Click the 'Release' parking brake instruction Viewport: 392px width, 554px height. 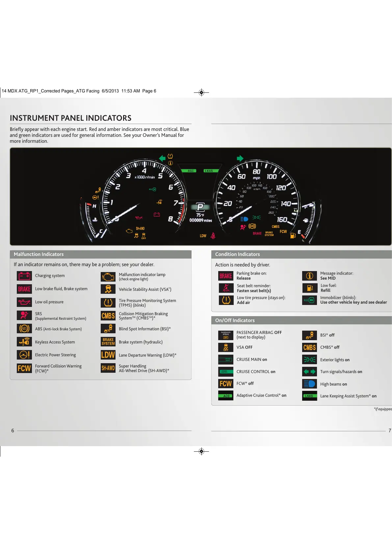pyautogui.click(x=244, y=278)
